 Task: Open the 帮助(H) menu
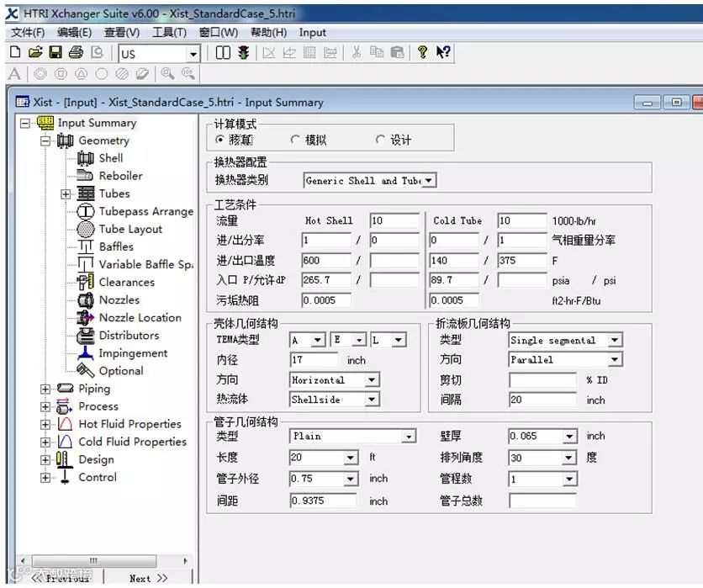click(268, 33)
